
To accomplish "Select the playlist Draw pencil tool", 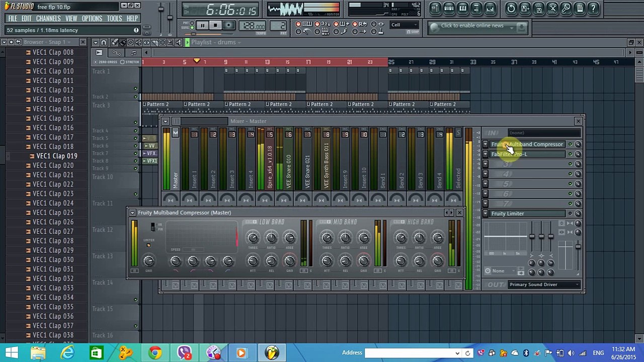I will (115, 42).
